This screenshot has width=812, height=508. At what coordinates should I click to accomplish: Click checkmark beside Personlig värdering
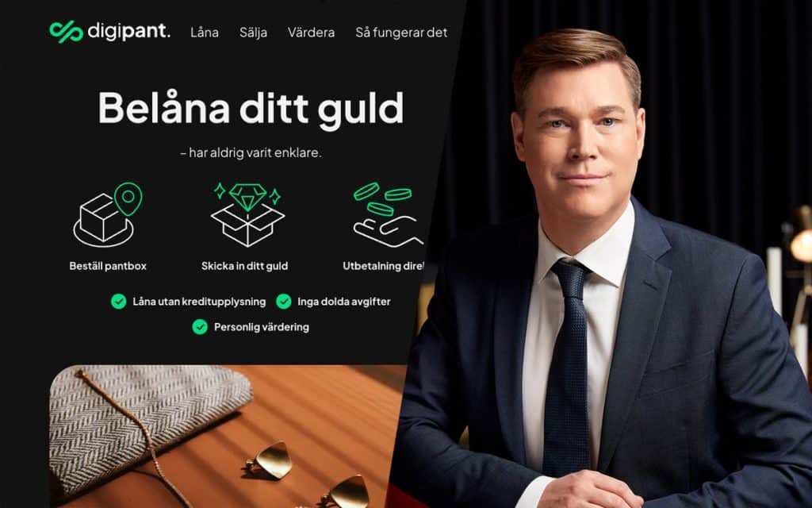200,326
